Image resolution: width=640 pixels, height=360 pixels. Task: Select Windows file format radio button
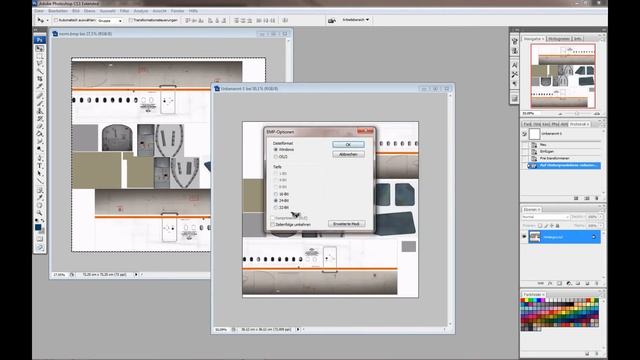point(276,150)
